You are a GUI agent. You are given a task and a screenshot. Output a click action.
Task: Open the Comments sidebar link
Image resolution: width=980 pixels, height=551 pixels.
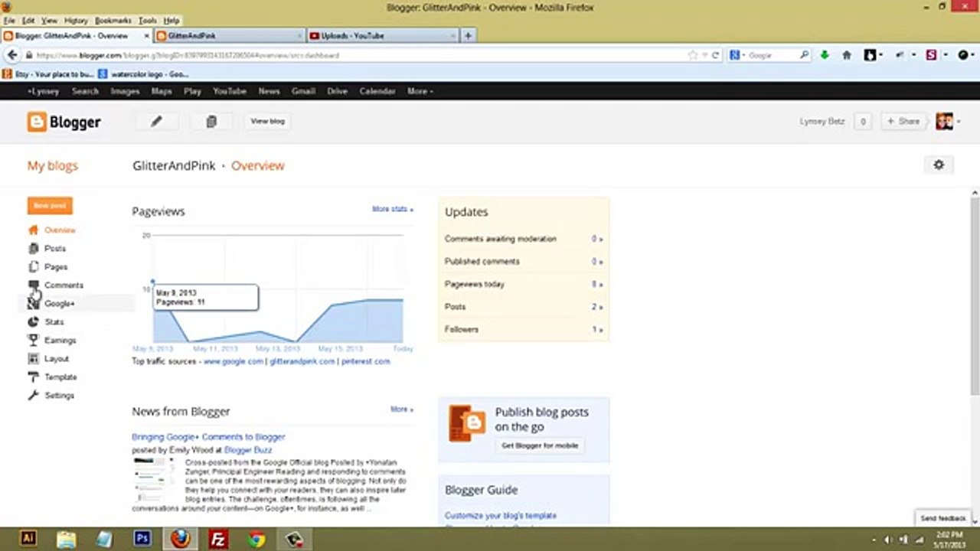(x=64, y=285)
